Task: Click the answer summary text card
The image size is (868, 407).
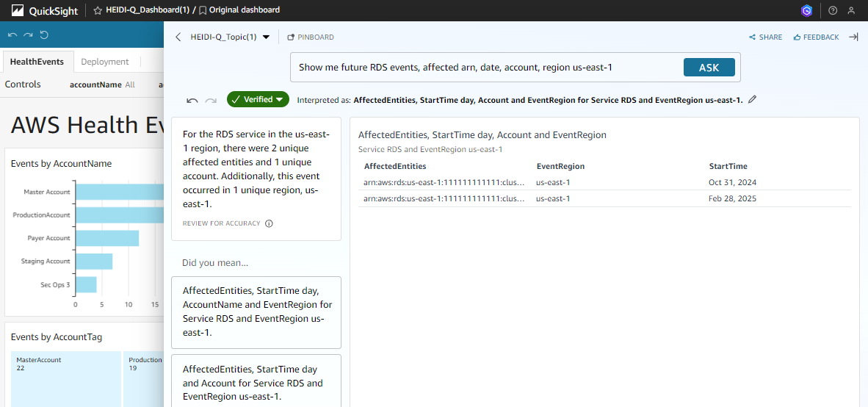Action: 256,179
